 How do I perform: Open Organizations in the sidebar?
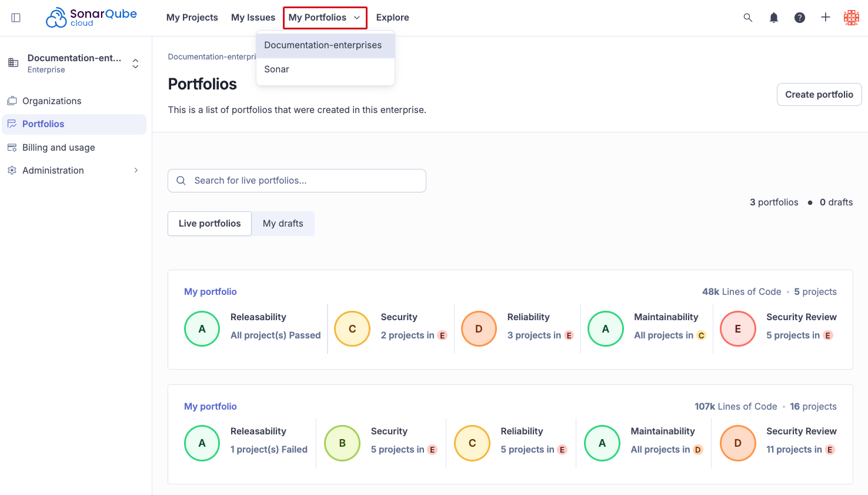[x=74, y=101]
